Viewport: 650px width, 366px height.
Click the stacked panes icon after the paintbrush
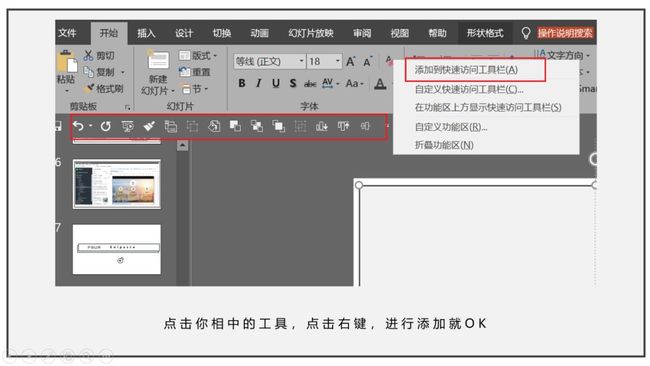pyautogui.click(x=171, y=126)
